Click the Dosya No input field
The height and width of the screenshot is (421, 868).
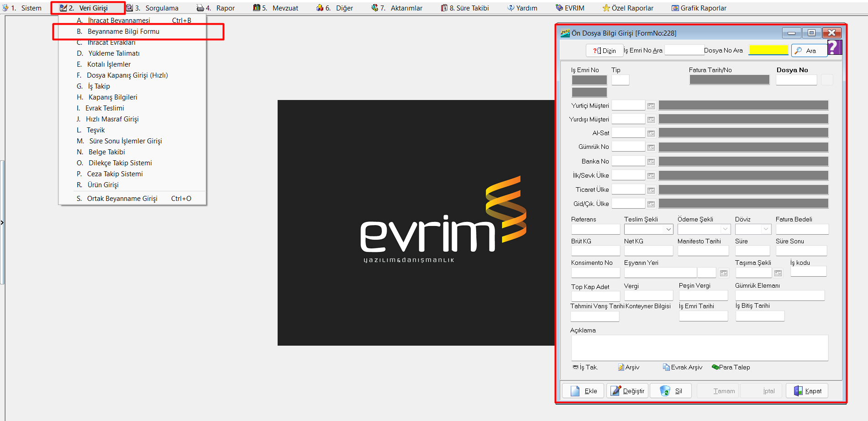(x=796, y=80)
